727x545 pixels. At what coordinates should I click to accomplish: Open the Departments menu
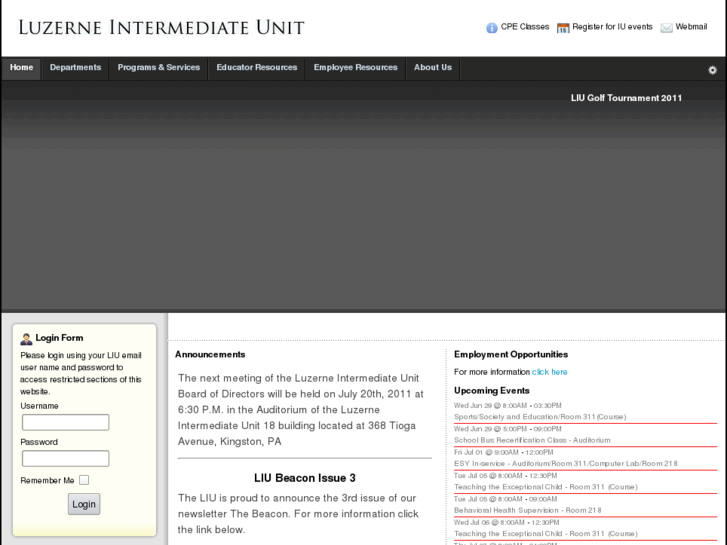[x=76, y=68]
